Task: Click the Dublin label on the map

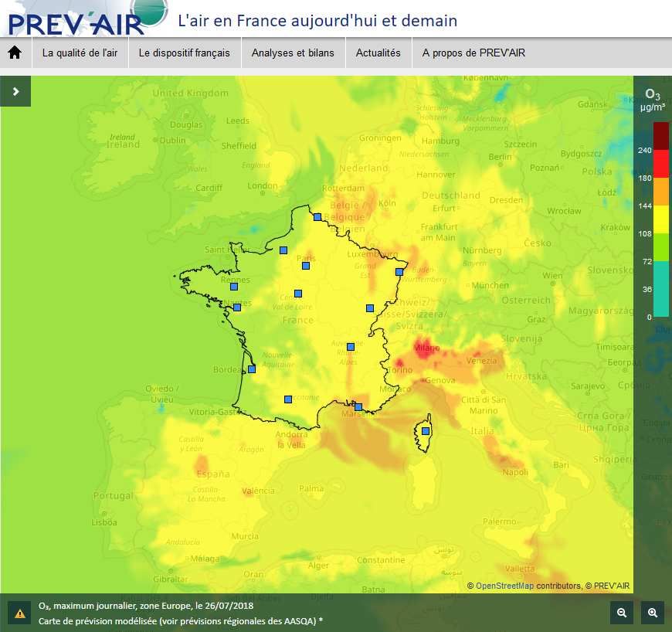Action: (172, 140)
